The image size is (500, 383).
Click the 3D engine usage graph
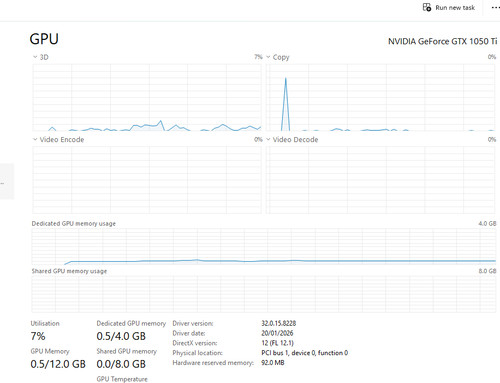coord(147,97)
